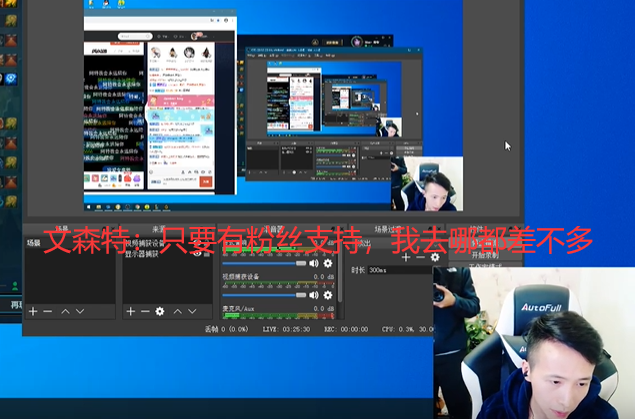Move scene up in Scenes panel
Screen dimensions: 635x419
click(65, 311)
